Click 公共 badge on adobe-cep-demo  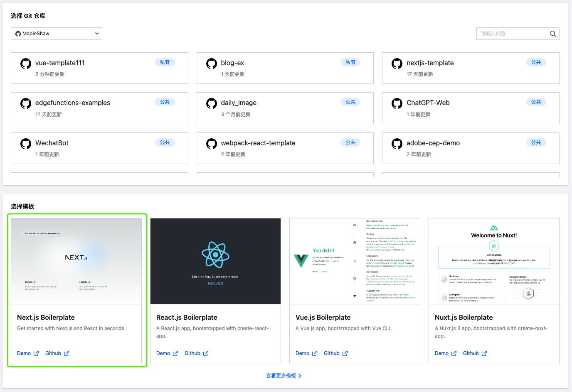pyautogui.click(x=536, y=142)
